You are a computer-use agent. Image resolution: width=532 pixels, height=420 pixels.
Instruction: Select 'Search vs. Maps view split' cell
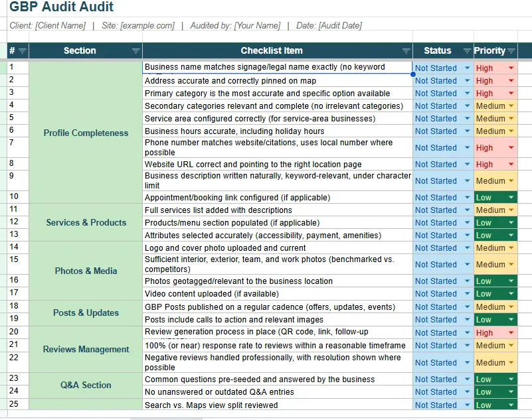click(277, 405)
